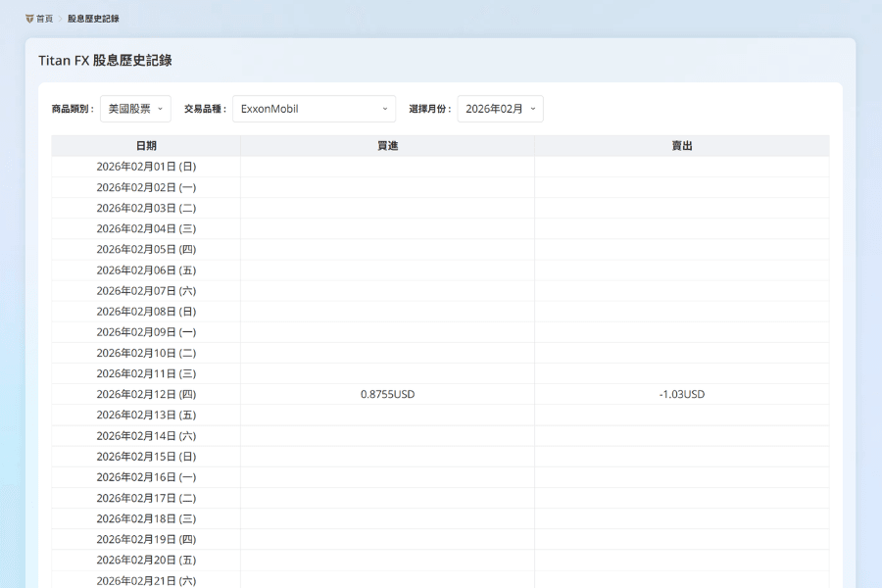
Task: Click the 2026年02月01日 (日) date cell
Action: click(x=146, y=167)
